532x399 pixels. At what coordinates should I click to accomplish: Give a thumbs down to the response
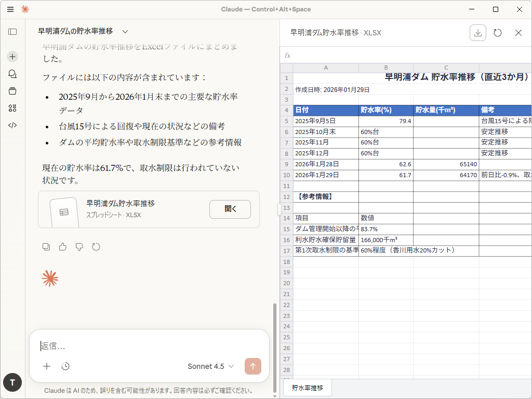coord(79,247)
